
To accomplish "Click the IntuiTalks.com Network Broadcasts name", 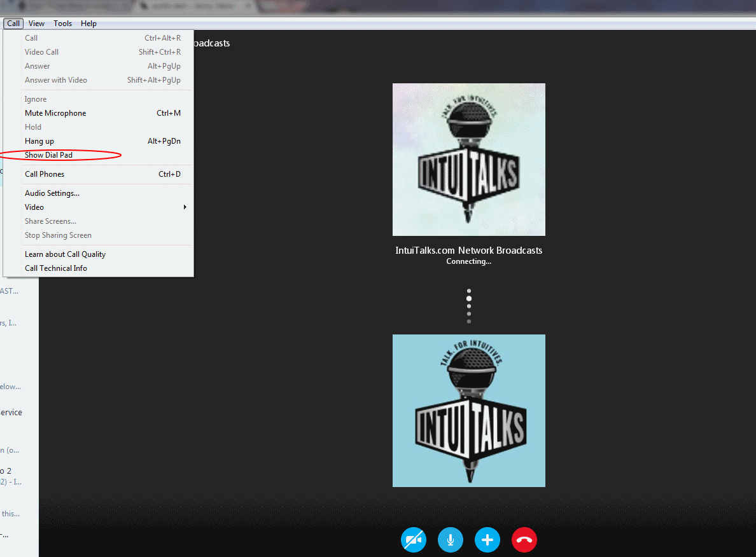I will coord(468,251).
